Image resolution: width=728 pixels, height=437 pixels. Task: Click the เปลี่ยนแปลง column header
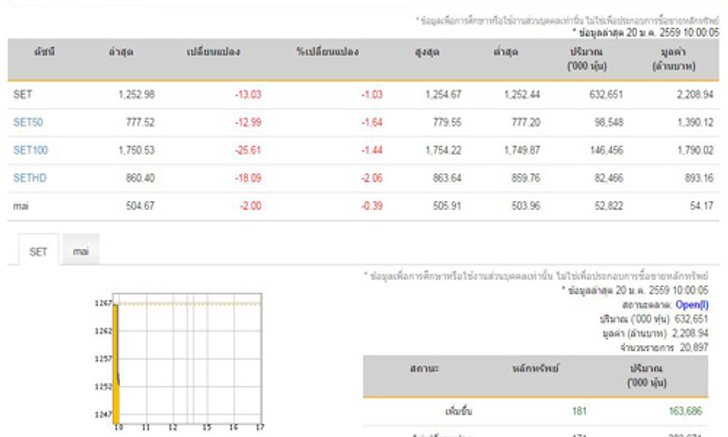click(x=214, y=52)
